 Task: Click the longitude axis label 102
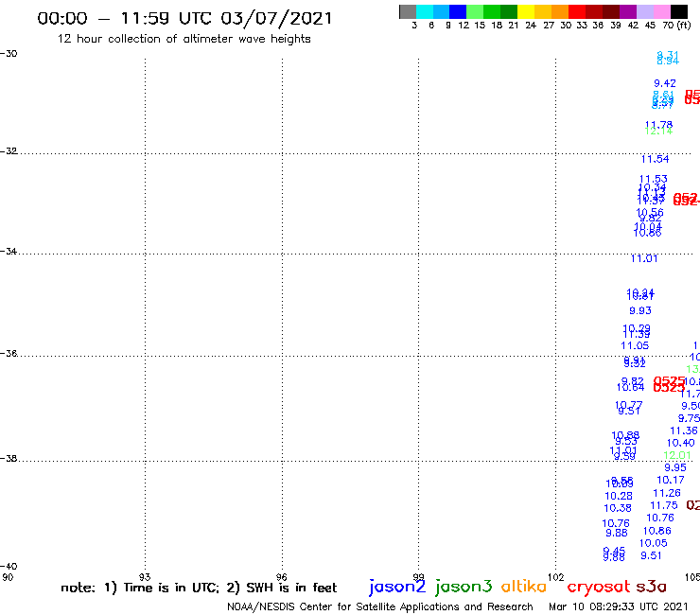[x=556, y=577]
